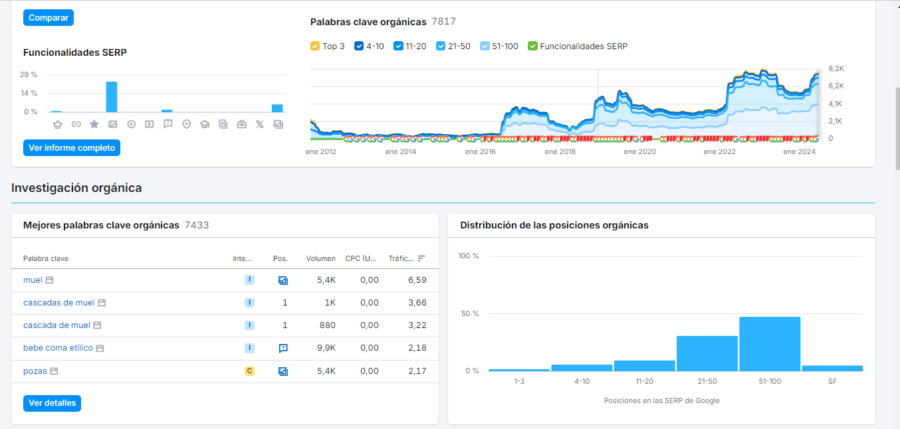Open the 'cascadas de muel' keyword link
This screenshot has width=900, height=429.
pyautogui.click(x=58, y=302)
